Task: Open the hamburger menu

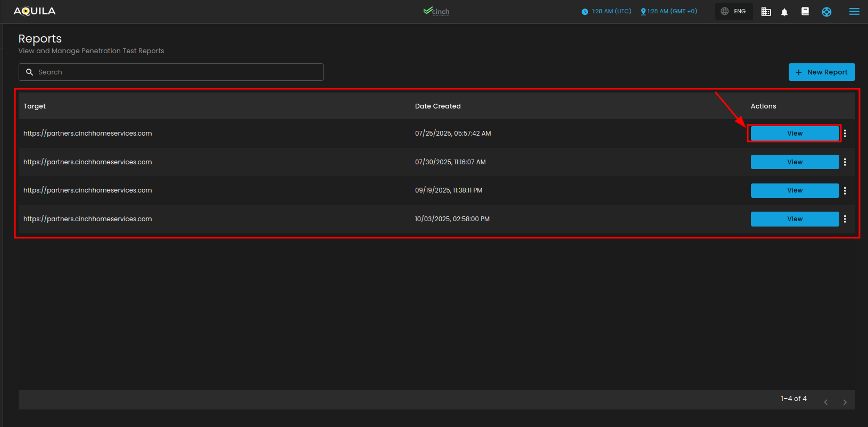Action: point(854,12)
